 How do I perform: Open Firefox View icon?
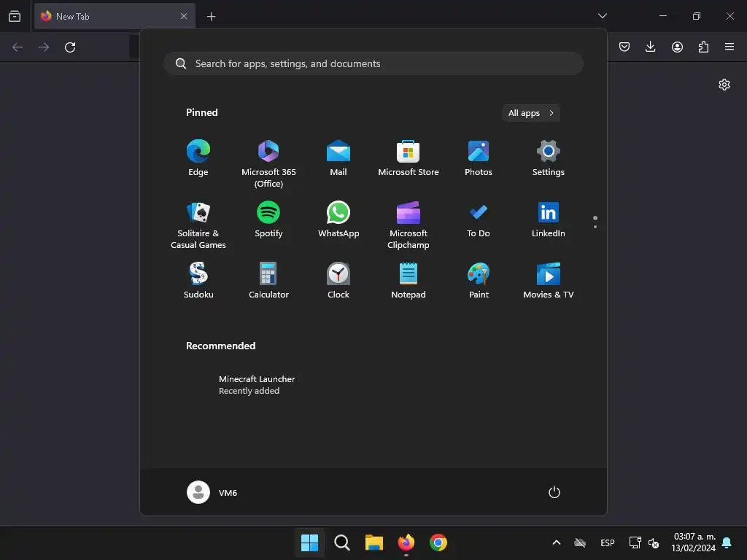pyautogui.click(x=15, y=16)
